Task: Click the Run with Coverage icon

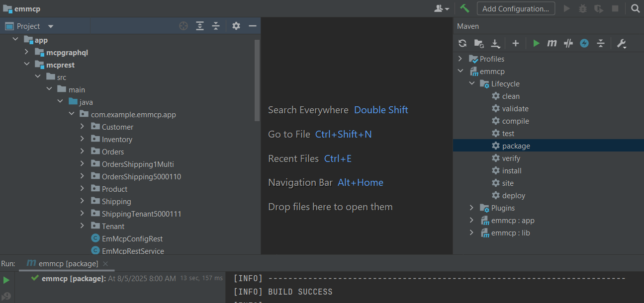Action: (x=599, y=8)
